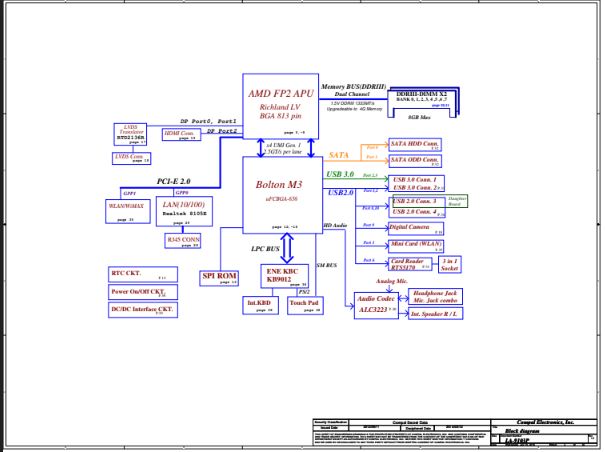Click the GPP0 port label
The width and height of the screenshot is (605, 452).
click(x=182, y=192)
